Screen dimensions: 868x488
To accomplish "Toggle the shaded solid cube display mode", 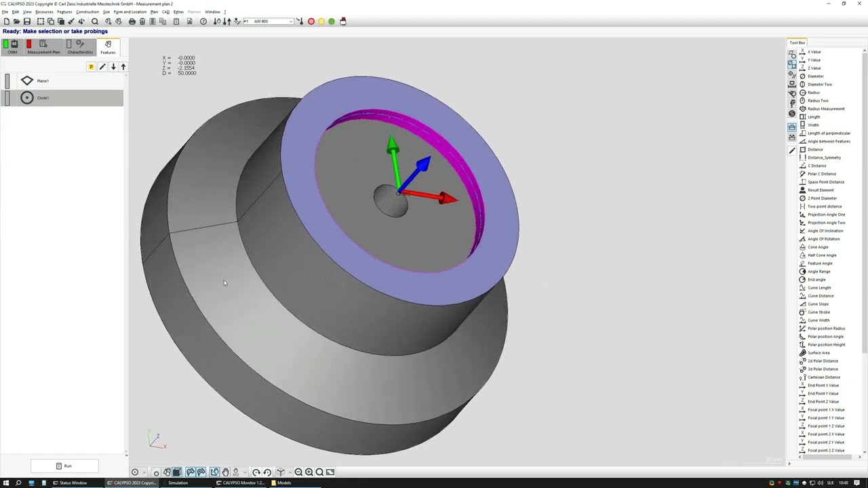I will tap(177, 472).
